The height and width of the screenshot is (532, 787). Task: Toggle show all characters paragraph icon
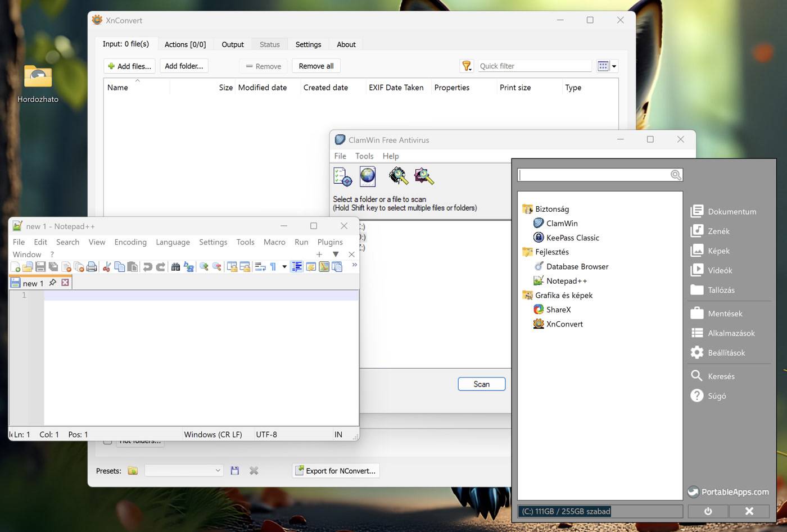(x=273, y=267)
